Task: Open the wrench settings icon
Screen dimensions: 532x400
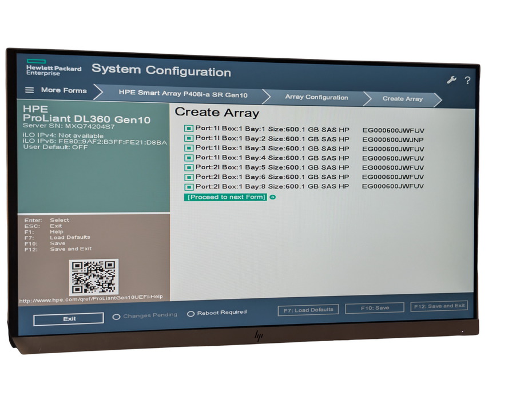Action: pos(451,80)
